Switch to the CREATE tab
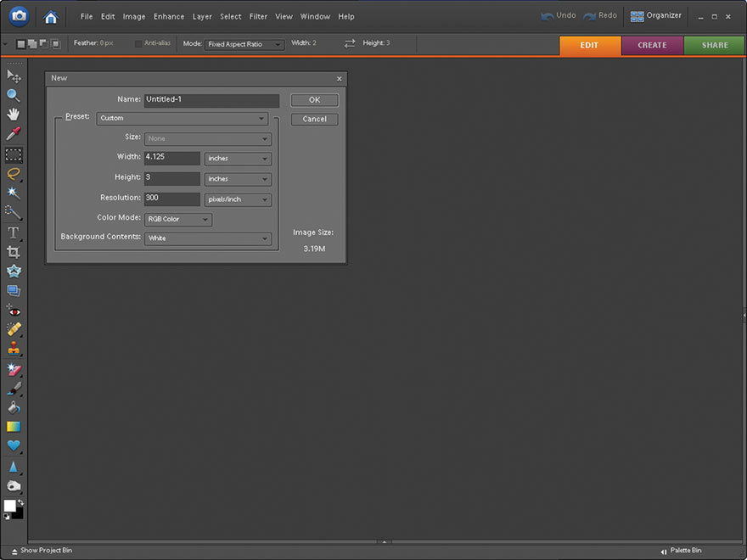The height and width of the screenshot is (560, 747). coord(652,45)
